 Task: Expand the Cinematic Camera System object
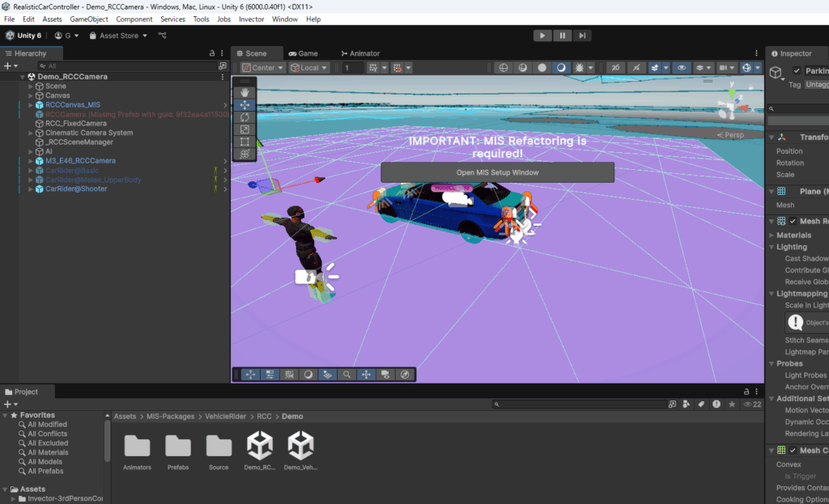31,133
